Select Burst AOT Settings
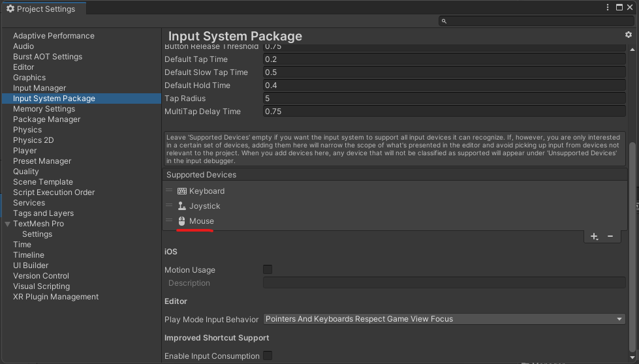The width and height of the screenshot is (639, 364). tap(48, 57)
